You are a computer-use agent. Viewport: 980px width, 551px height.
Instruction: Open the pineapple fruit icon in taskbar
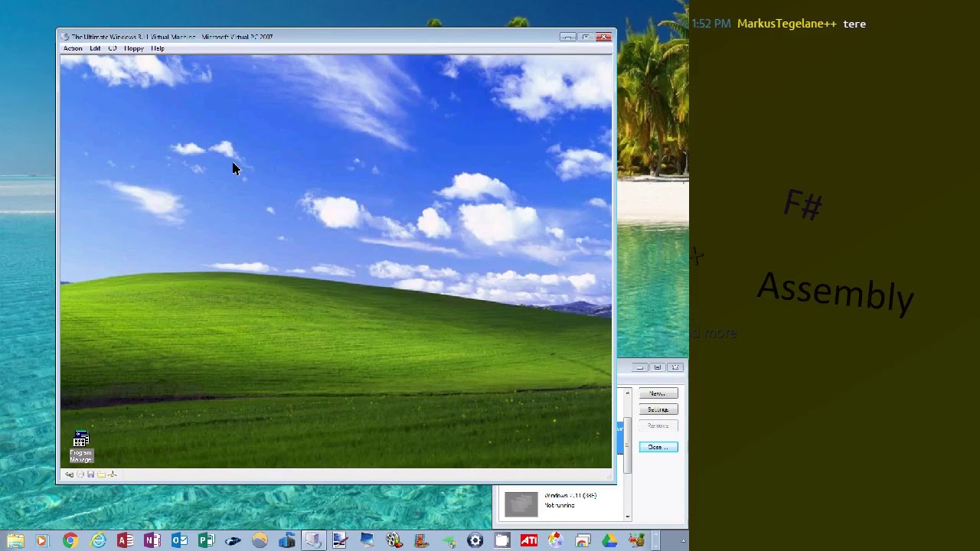[x=636, y=541]
